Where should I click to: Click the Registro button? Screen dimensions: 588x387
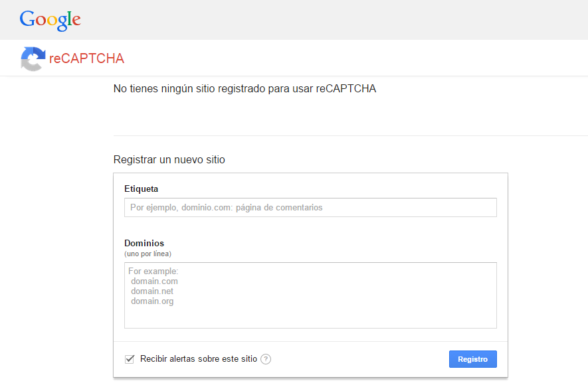pos(473,359)
